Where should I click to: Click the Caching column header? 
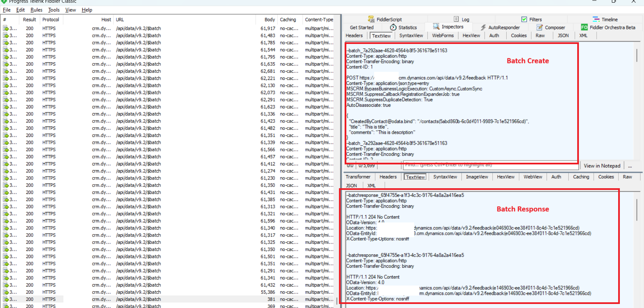coord(288,19)
